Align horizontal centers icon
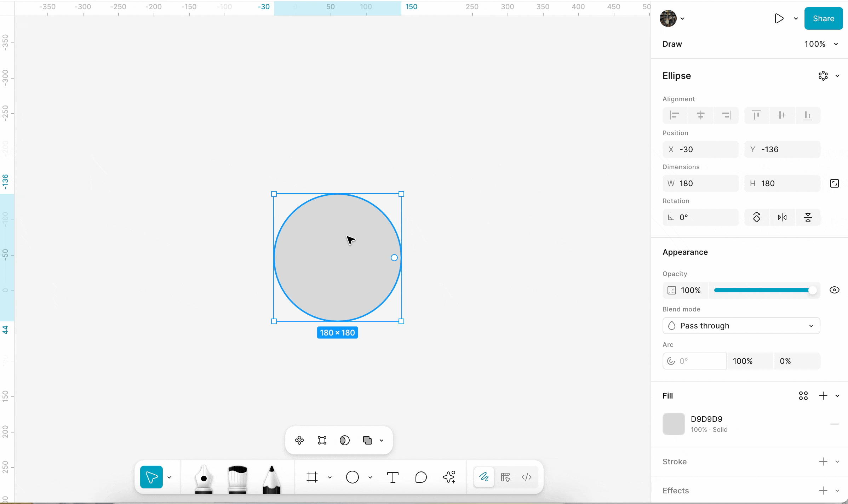This screenshot has height=504, width=848. [x=701, y=115]
